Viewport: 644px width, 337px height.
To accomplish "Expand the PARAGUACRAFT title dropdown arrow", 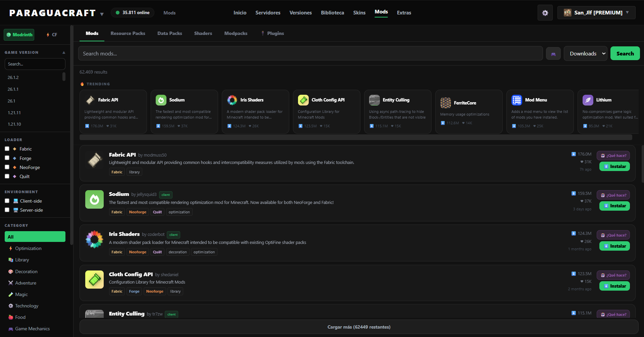I will 102,14.
